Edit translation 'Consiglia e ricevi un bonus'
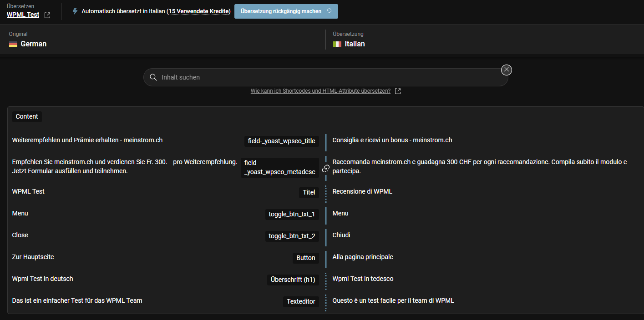Image resolution: width=644 pixels, height=320 pixels. 392,140
